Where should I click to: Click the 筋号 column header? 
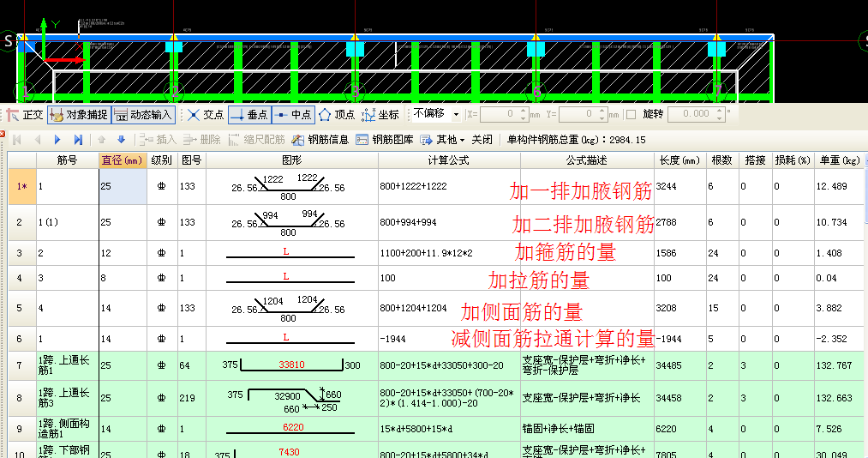[x=68, y=160]
